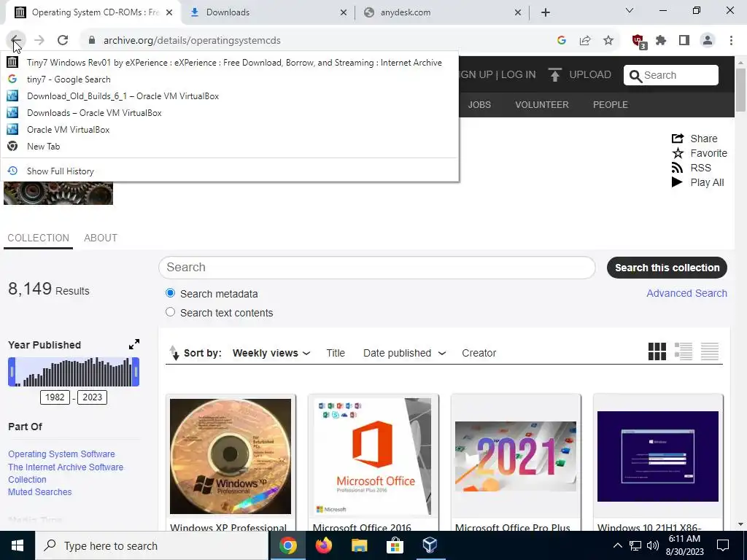Image resolution: width=747 pixels, height=560 pixels.
Task: Click the browser forward arrow button
Action: pyautogui.click(x=39, y=41)
